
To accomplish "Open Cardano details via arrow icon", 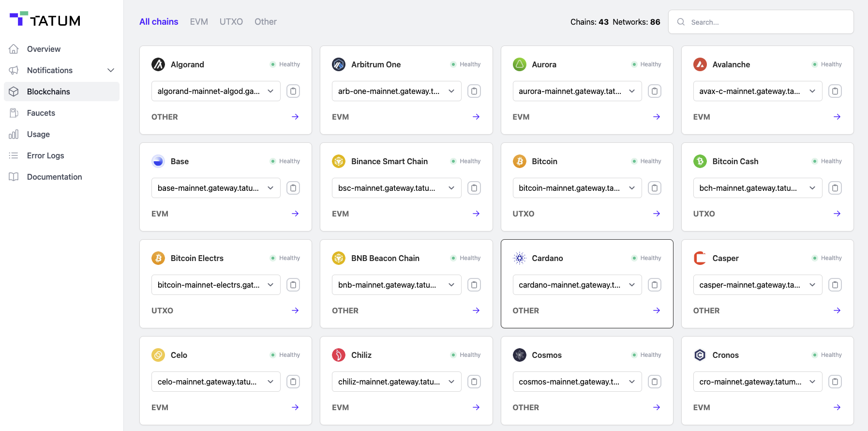I will point(657,310).
